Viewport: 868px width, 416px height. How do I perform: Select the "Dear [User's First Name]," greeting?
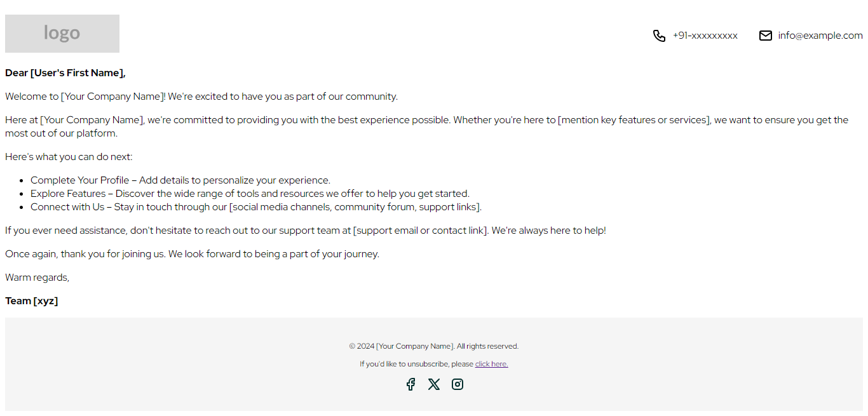65,73
